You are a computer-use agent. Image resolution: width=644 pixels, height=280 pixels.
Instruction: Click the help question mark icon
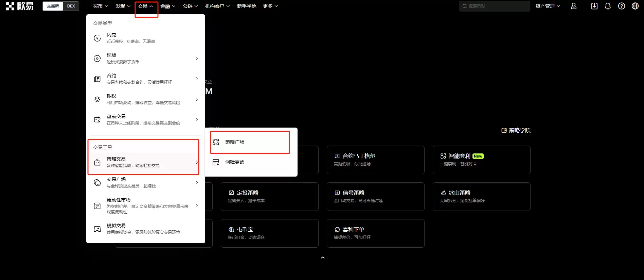click(621, 6)
